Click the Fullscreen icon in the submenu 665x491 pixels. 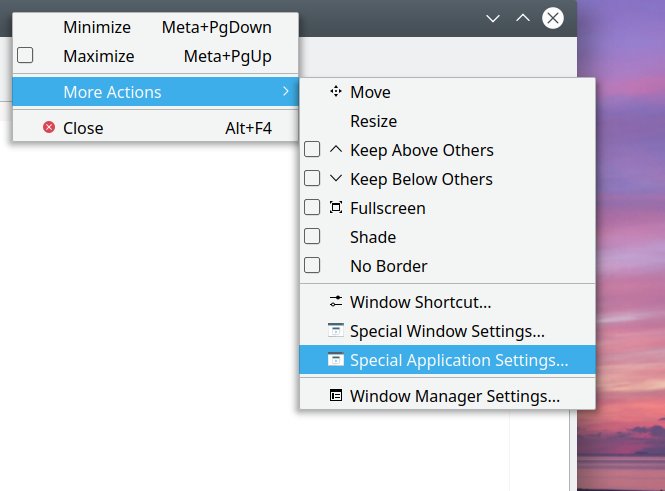click(335, 208)
